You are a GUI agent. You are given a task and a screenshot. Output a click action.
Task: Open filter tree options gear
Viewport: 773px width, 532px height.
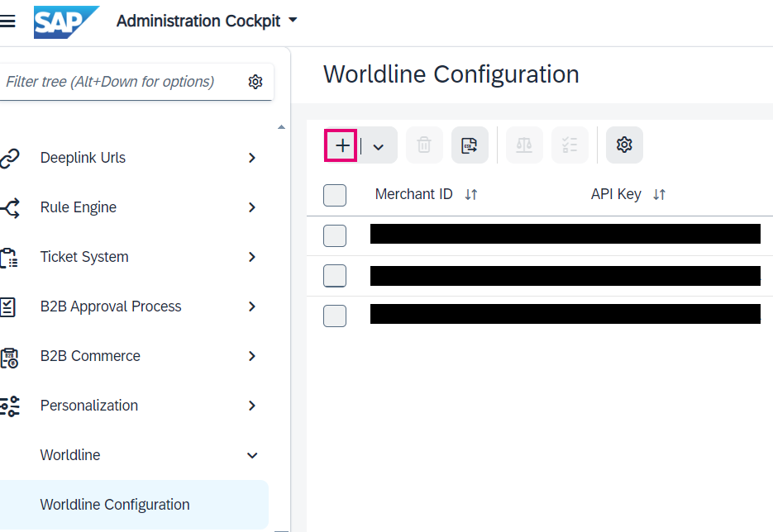255,82
